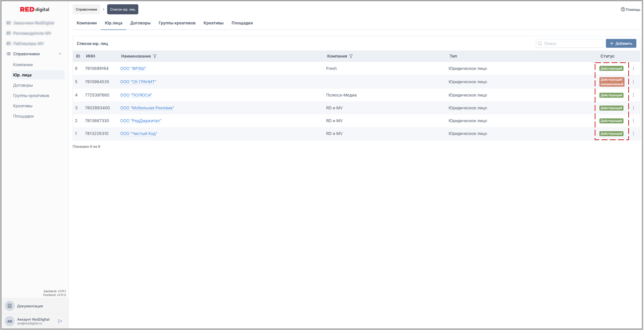Screen dimensions: 644x330
Task: Open the three-dot menu for ООО "Чистый Код"
Action: [x=633, y=134]
